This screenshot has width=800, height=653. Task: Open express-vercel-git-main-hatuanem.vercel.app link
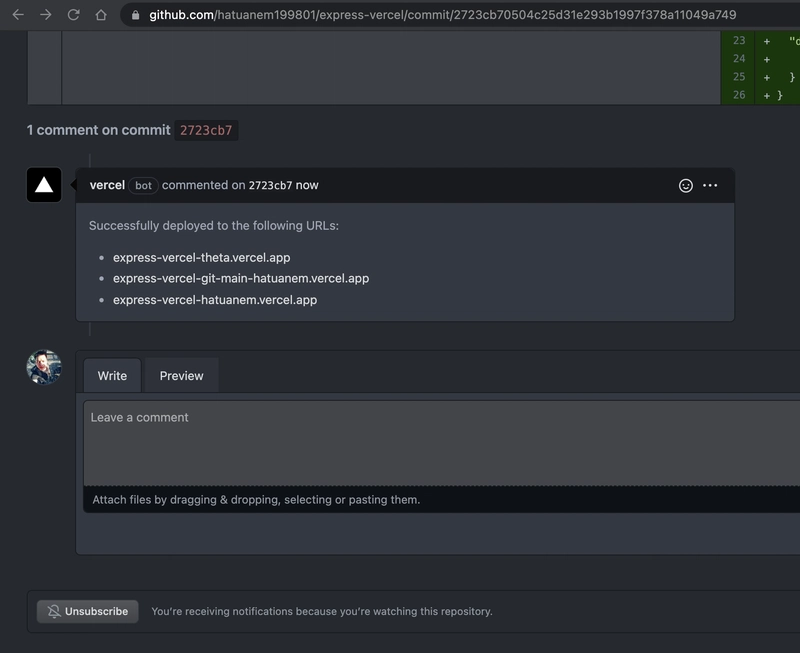tap(241, 279)
